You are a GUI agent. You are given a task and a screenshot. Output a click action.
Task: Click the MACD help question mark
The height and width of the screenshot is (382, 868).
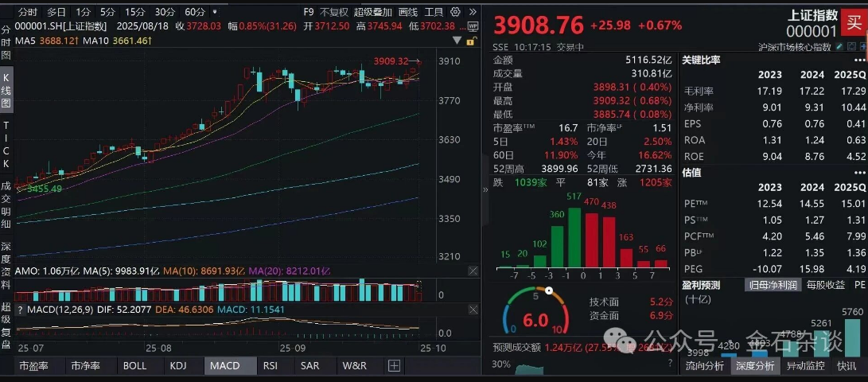pos(21,310)
